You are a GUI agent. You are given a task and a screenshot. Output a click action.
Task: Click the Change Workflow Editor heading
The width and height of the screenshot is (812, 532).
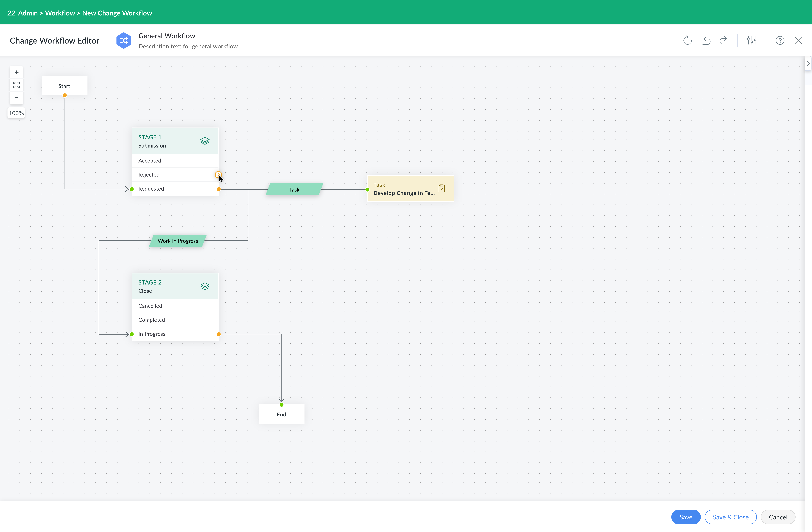pyautogui.click(x=55, y=41)
